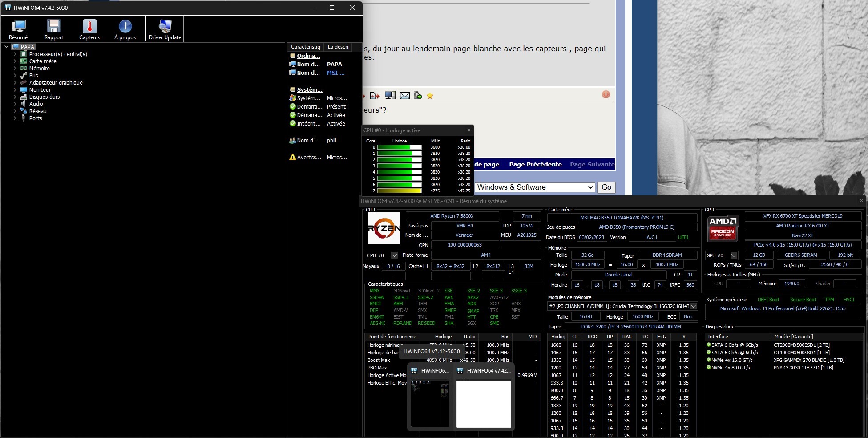Screen dimensions: 868x438
Task: Click the quote reply page-arrow forum icon
Action: (375, 96)
